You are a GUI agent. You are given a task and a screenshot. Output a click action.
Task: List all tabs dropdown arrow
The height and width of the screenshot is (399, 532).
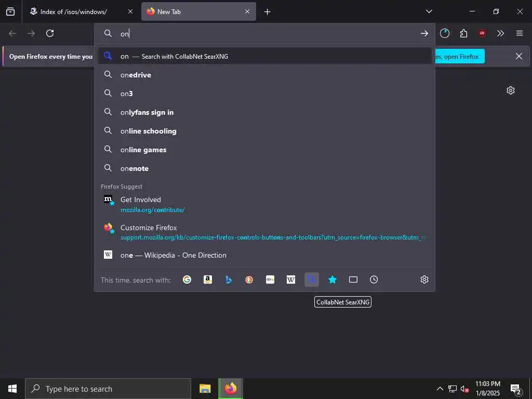pos(429,11)
